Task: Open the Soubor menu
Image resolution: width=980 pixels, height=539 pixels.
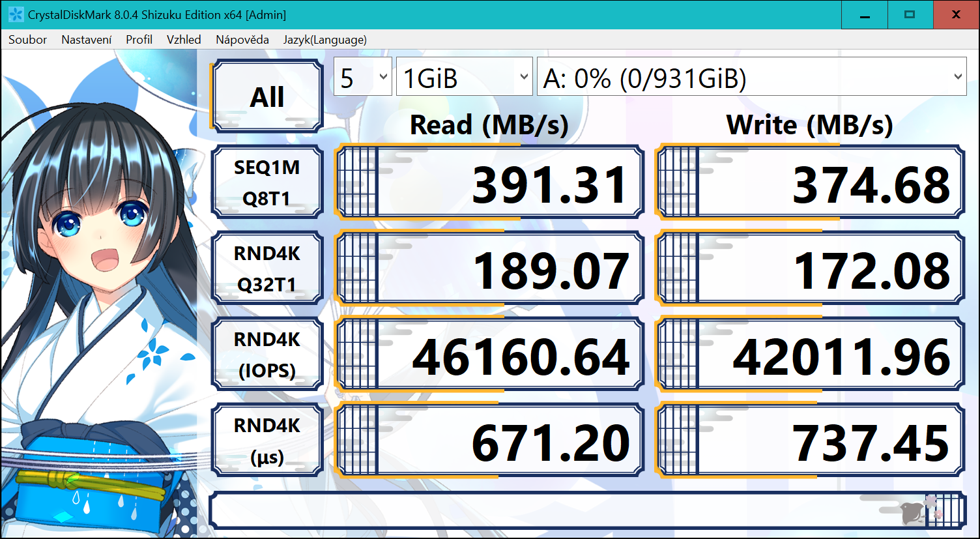Action: click(27, 40)
